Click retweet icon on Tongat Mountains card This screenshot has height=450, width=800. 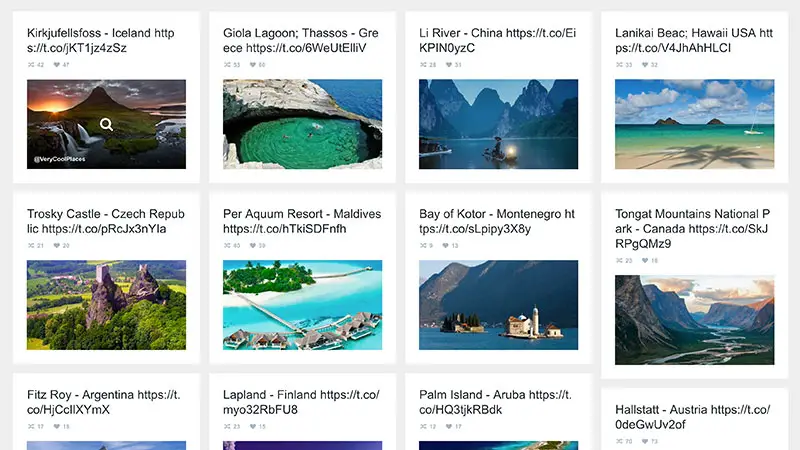(x=619, y=261)
